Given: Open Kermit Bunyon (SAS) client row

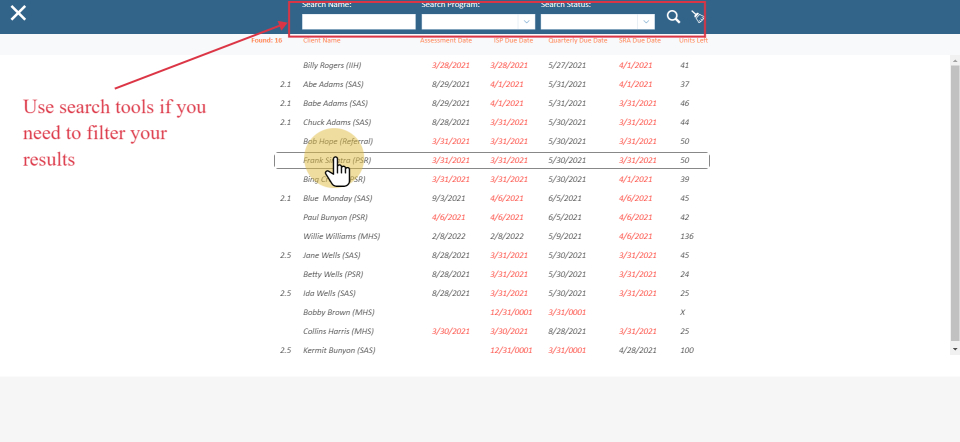Looking at the screenshot, I should pos(339,350).
